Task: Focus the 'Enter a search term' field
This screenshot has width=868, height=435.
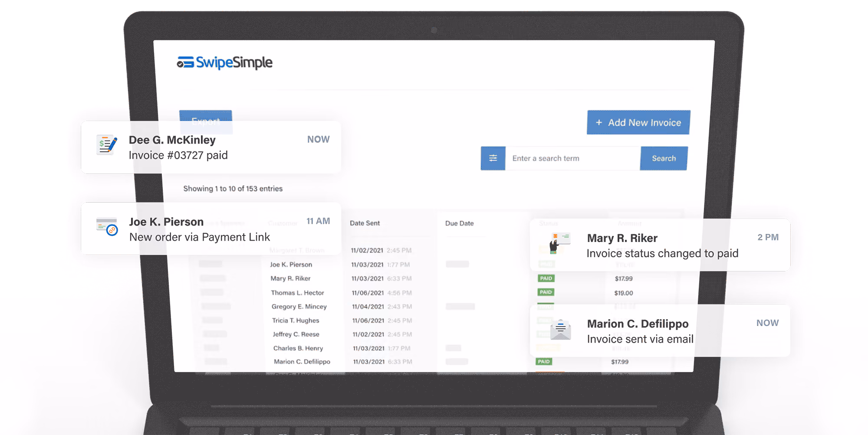Action: [x=573, y=158]
